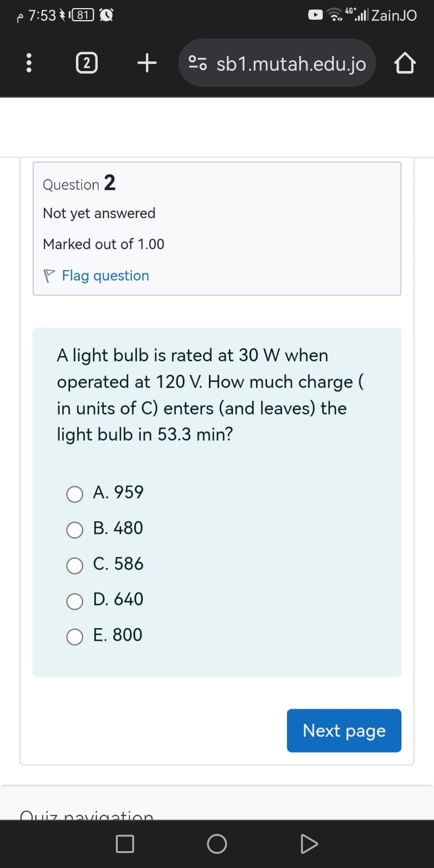Viewport: 434px width, 868px height.
Task: Tap the YouTube icon in the status bar
Action: click(x=315, y=15)
